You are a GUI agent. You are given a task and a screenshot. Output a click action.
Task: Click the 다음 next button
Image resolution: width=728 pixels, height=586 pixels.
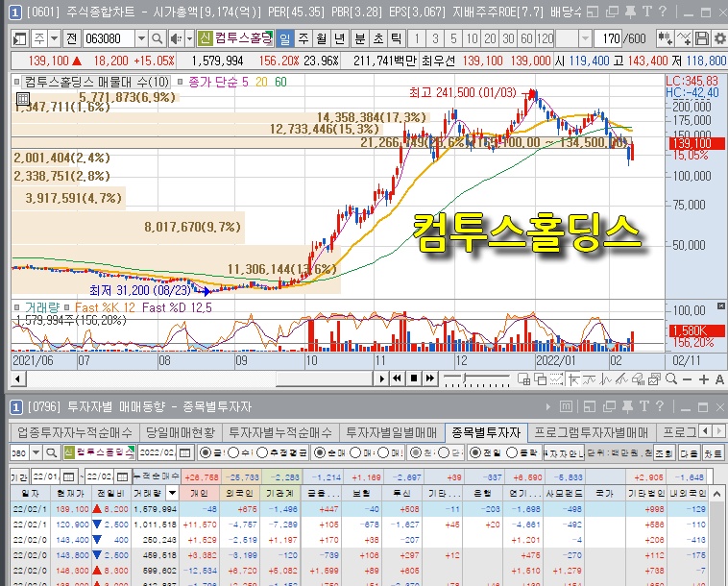click(689, 452)
